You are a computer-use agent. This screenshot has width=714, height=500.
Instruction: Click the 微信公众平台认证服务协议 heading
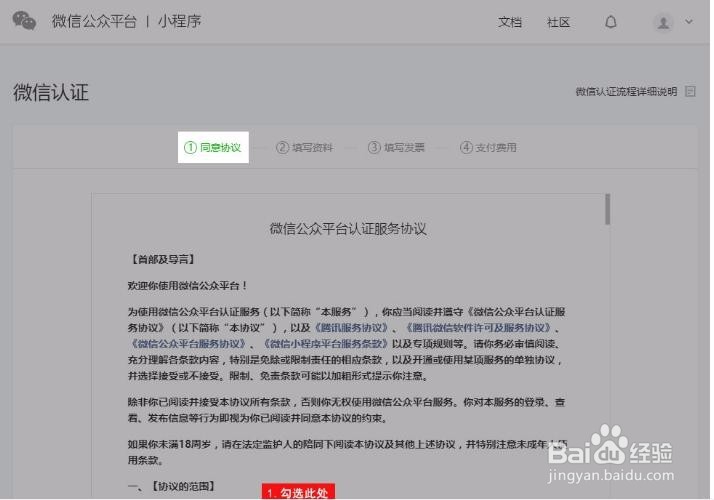[348, 229]
